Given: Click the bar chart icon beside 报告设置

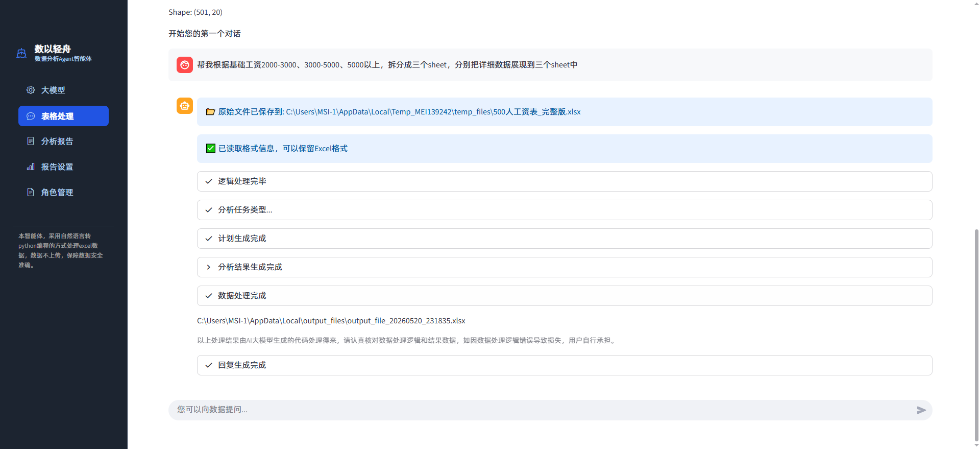Looking at the screenshot, I should (x=31, y=167).
